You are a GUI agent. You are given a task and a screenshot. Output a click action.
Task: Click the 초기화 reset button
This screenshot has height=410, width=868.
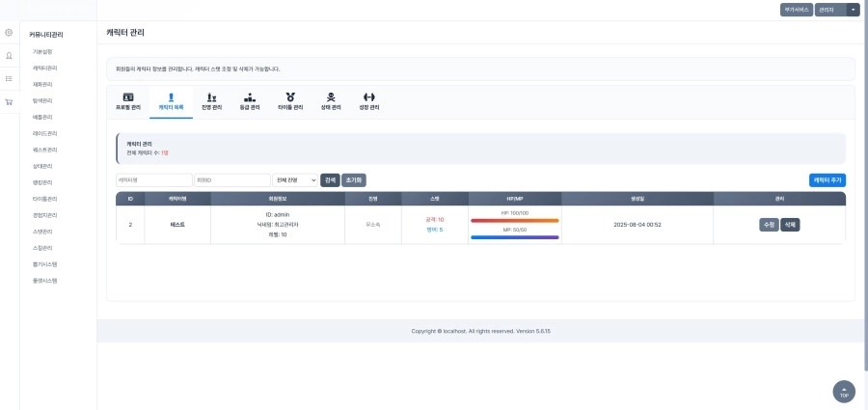(354, 180)
